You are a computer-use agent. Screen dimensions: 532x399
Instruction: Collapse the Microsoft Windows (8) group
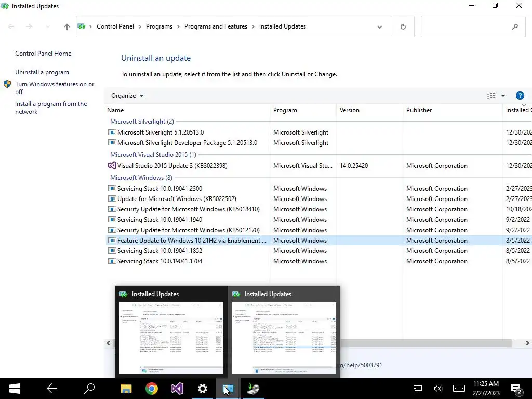(x=141, y=178)
